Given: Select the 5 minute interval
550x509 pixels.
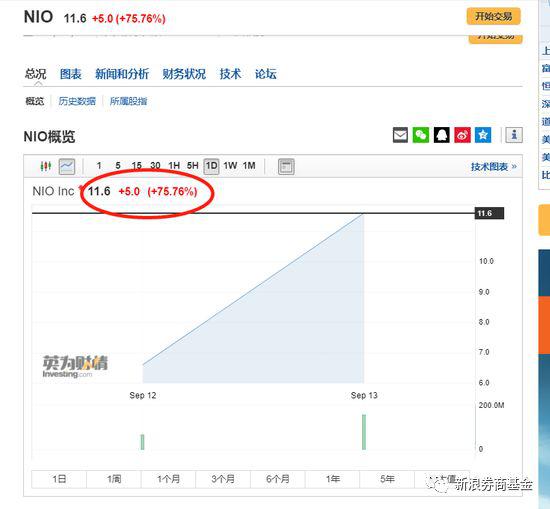Looking at the screenshot, I should (118, 166).
